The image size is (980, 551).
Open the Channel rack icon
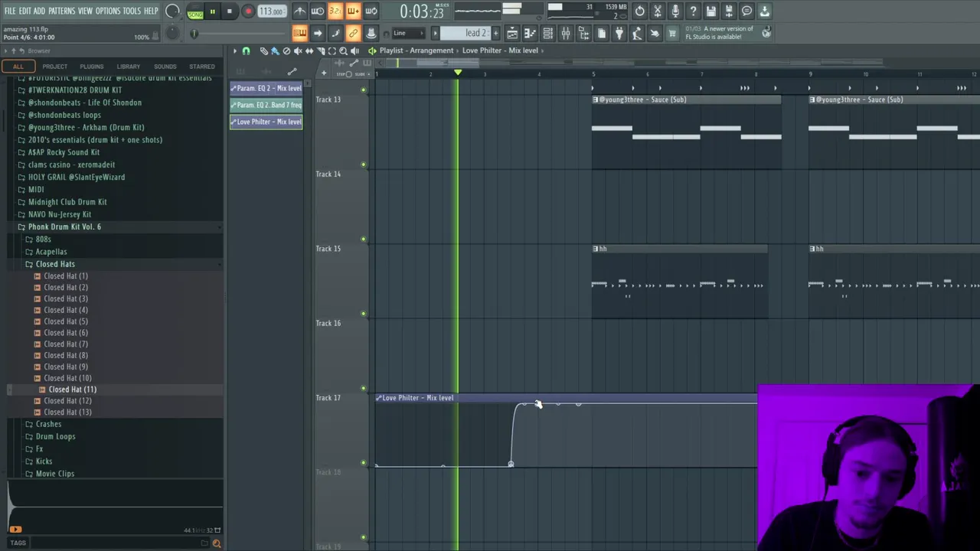click(x=547, y=33)
